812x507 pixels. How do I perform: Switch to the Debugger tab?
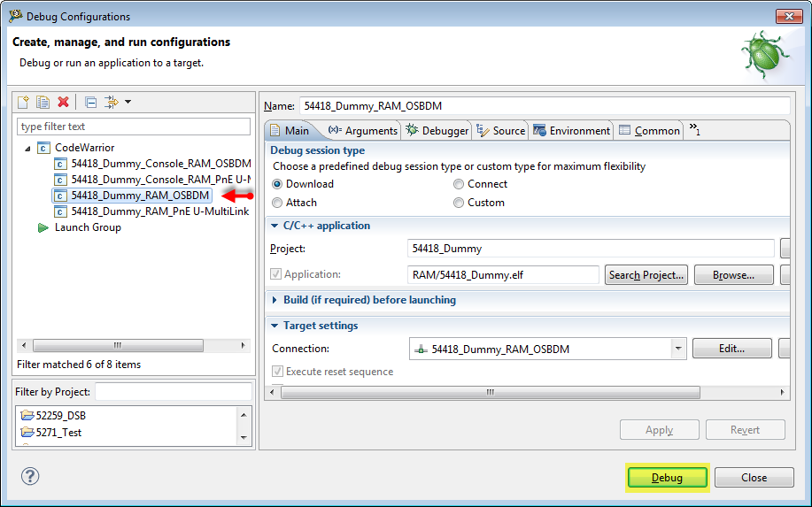point(437,131)
